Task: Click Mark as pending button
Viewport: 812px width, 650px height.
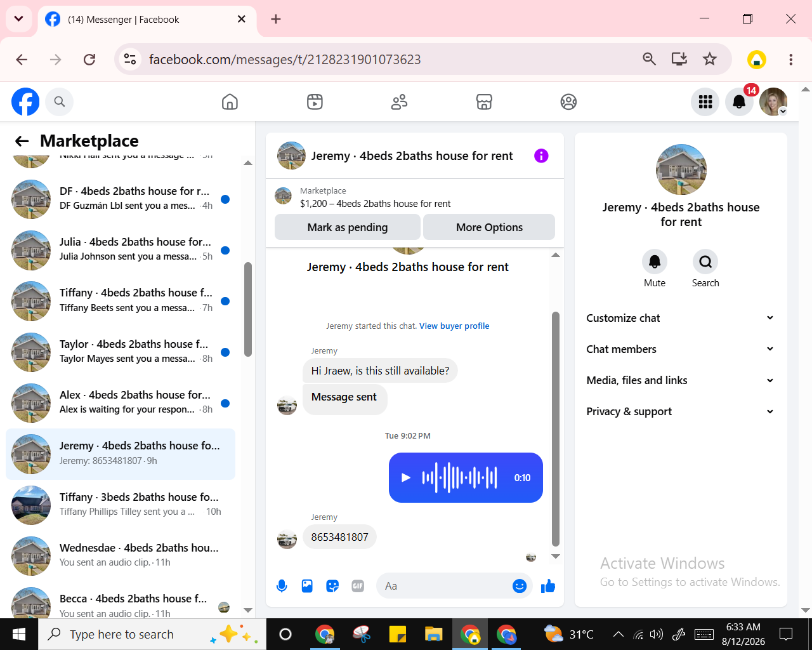Action: (348, 227)
